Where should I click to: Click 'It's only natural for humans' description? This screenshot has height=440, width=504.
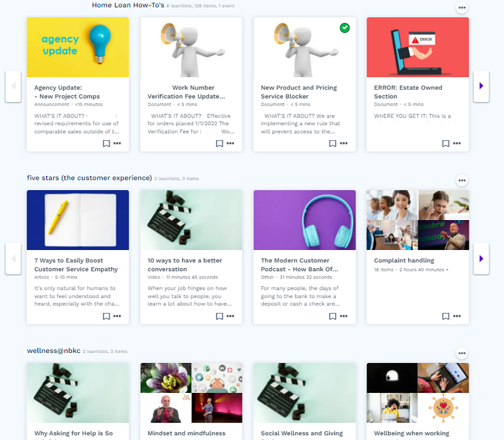pos(76,296)
